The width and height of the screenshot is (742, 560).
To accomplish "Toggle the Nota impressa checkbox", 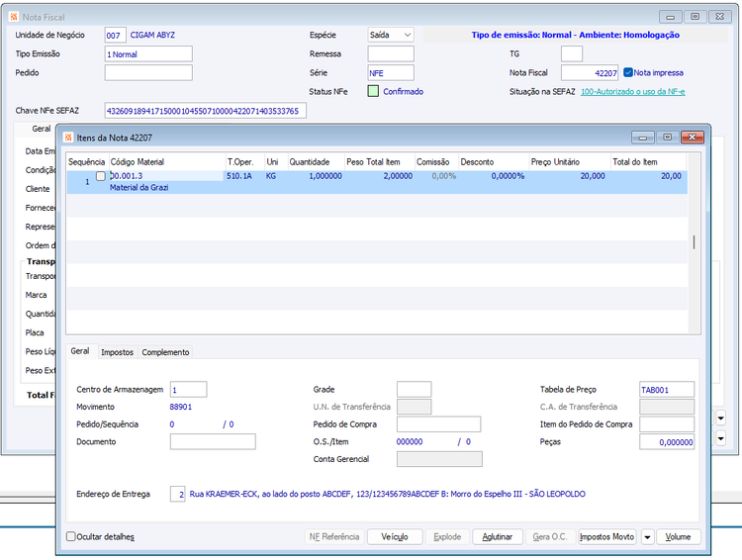I will click(628, 72).
